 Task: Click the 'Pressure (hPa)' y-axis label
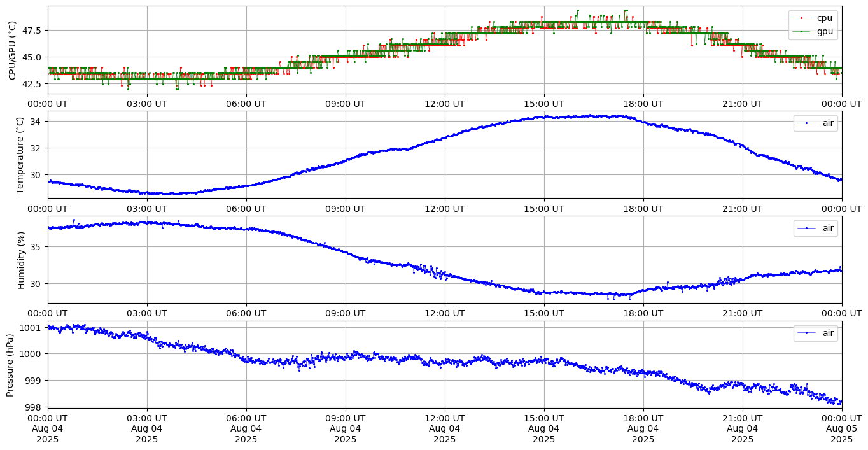[x=10, y=365]
